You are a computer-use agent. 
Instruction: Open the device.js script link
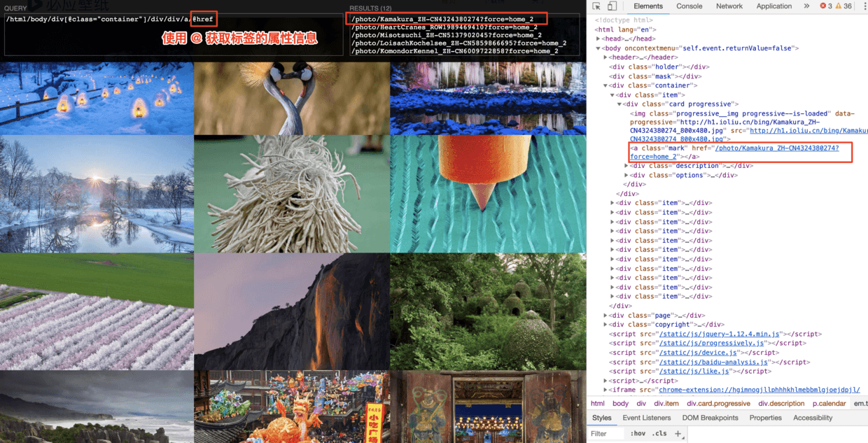[698, 353]
